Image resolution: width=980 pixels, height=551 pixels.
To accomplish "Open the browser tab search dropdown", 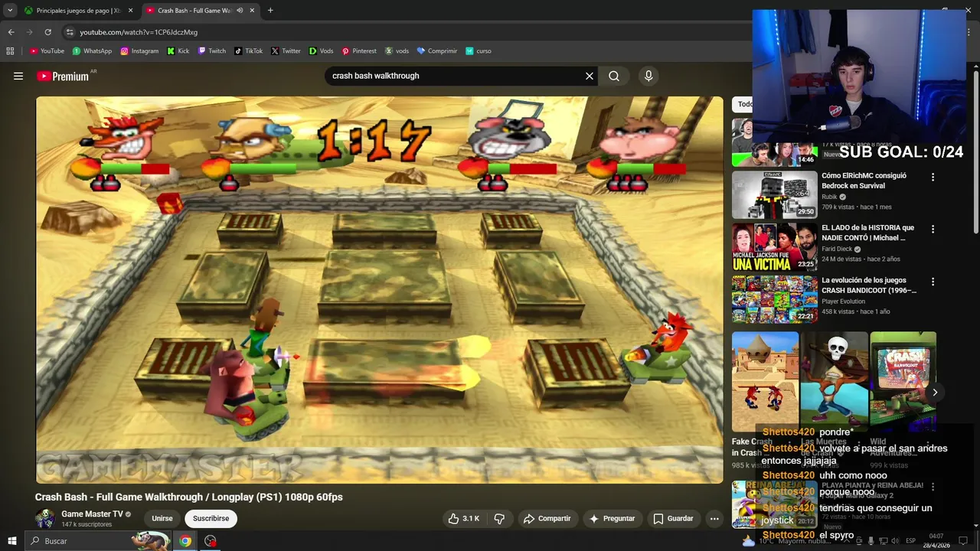I will pyautogui.click(x=10, y=11).
